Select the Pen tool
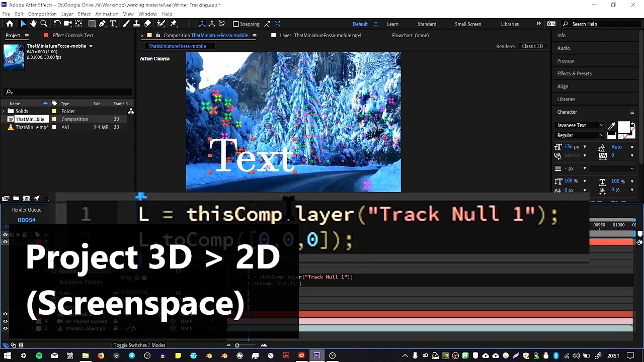This screenshot has height=362, width=644. (x=102, y=24)
